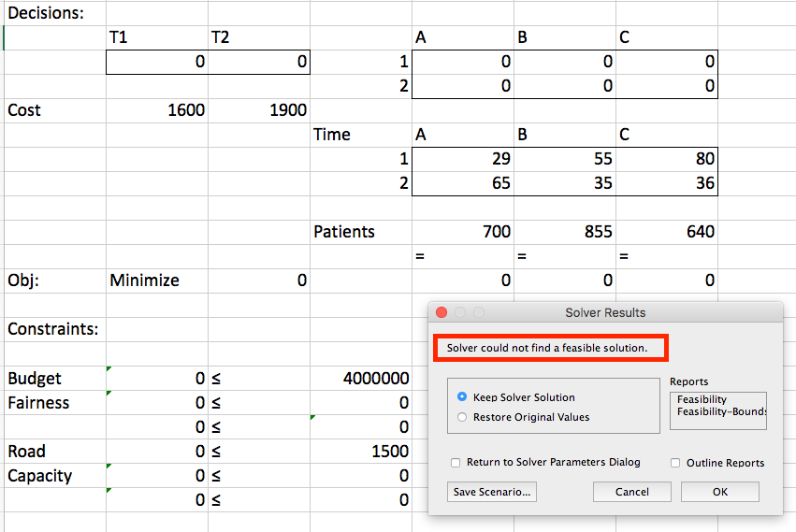Click the cost cell showing 1600
Image resolution: width=796 pixels, height=532 pixels.
157,110
